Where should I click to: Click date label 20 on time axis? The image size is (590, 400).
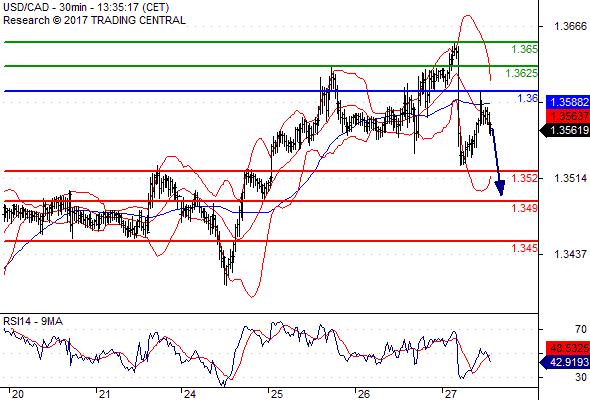[17, 394]
